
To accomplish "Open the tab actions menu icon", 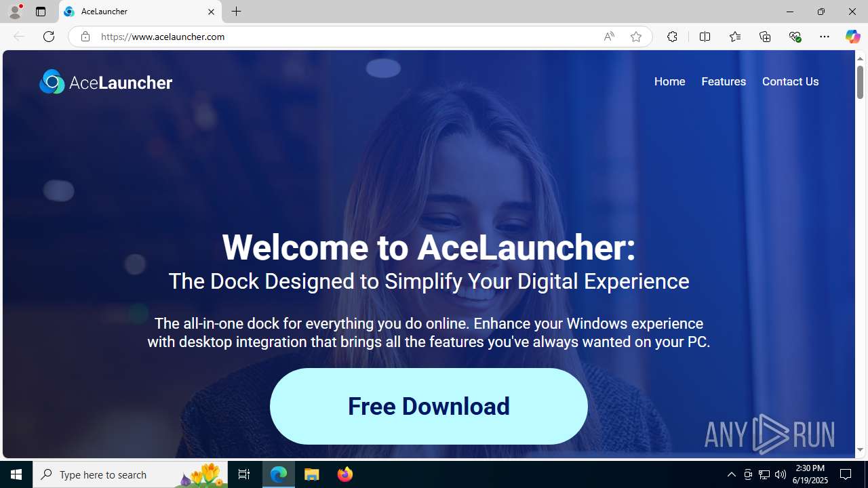I will 41,12.
